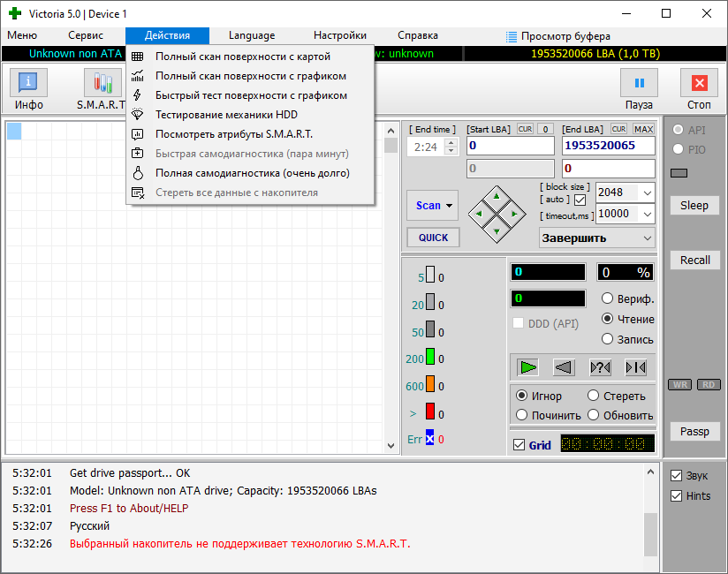The width and height of the screenshot is (728, 574).
Task: Select the Вериф. radio button
Action: [x=607, y=298]
